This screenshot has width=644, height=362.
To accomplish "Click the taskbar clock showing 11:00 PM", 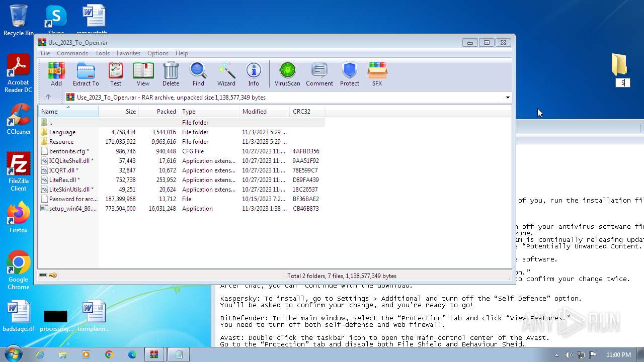I will [x=618, y=354].
